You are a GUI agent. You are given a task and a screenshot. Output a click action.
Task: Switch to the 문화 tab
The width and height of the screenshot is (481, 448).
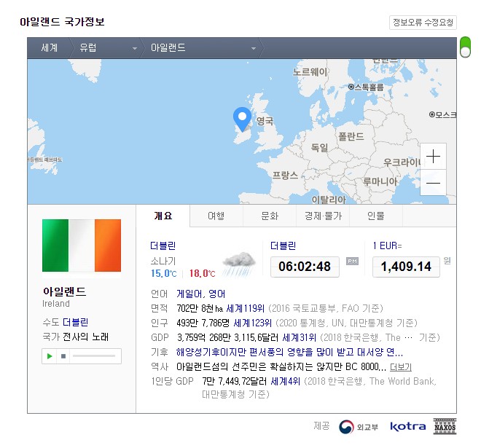pyautogui.click(x=270, y=216)
